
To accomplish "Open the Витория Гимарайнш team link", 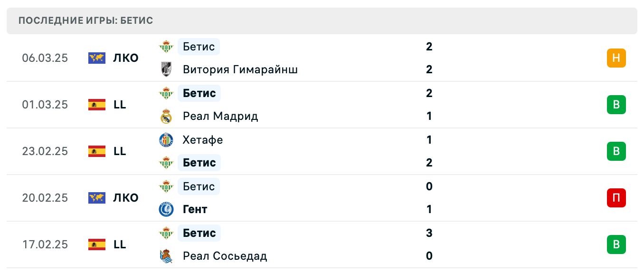I will tap(240, 69).
